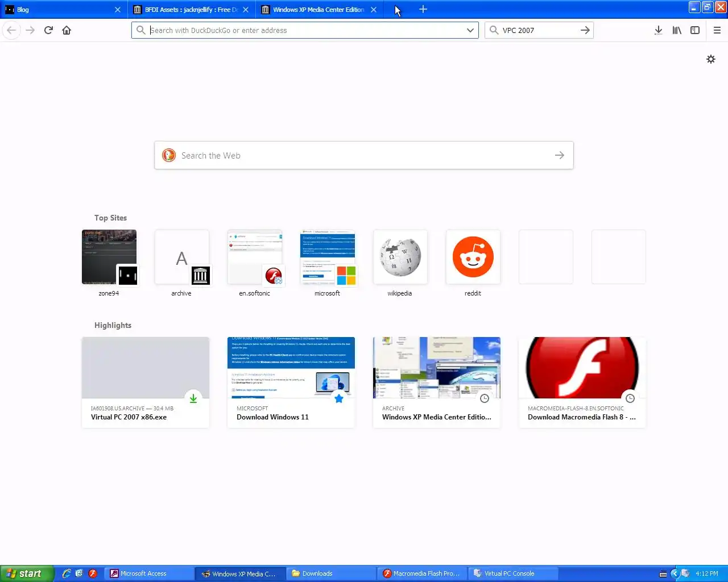Submit web search with the arrow

coord(560,155)
